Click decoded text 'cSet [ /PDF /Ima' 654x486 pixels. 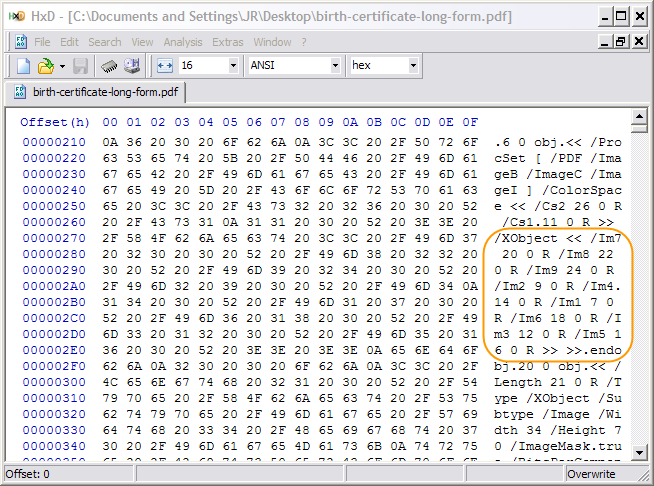[558, 159]
